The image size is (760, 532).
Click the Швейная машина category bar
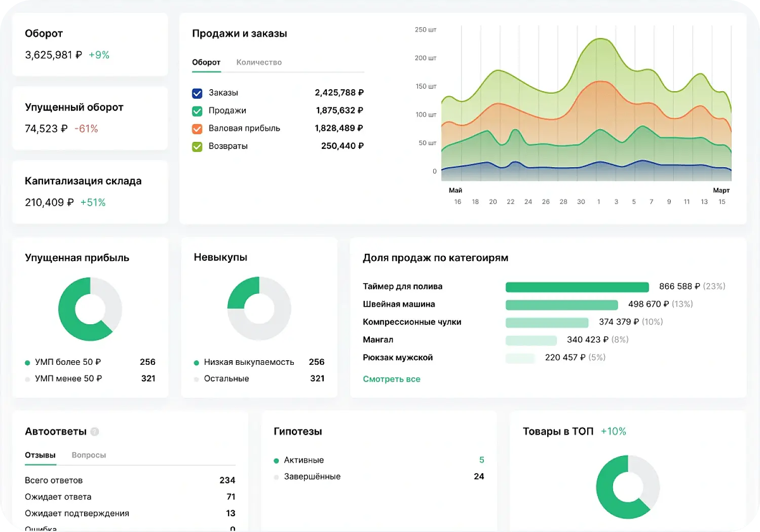click(561, 305)
